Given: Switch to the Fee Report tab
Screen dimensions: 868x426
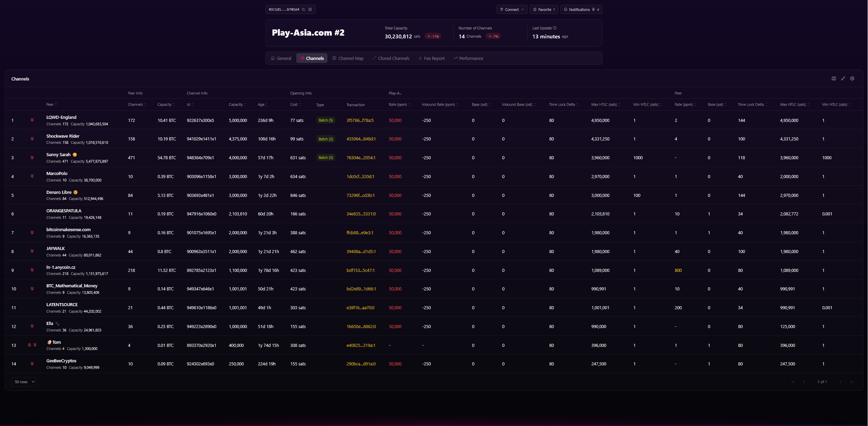Looking at the screenshot, I should 431,58.
